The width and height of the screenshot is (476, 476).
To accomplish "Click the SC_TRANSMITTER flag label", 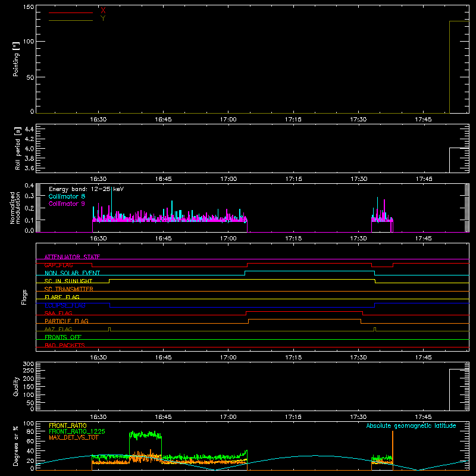I will [x=69, y=289].
